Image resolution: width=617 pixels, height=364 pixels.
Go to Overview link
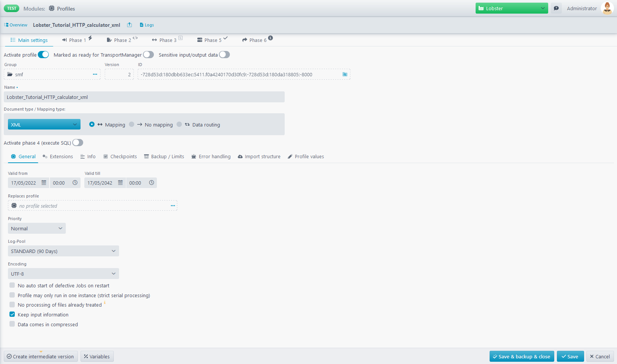point(16,25)
